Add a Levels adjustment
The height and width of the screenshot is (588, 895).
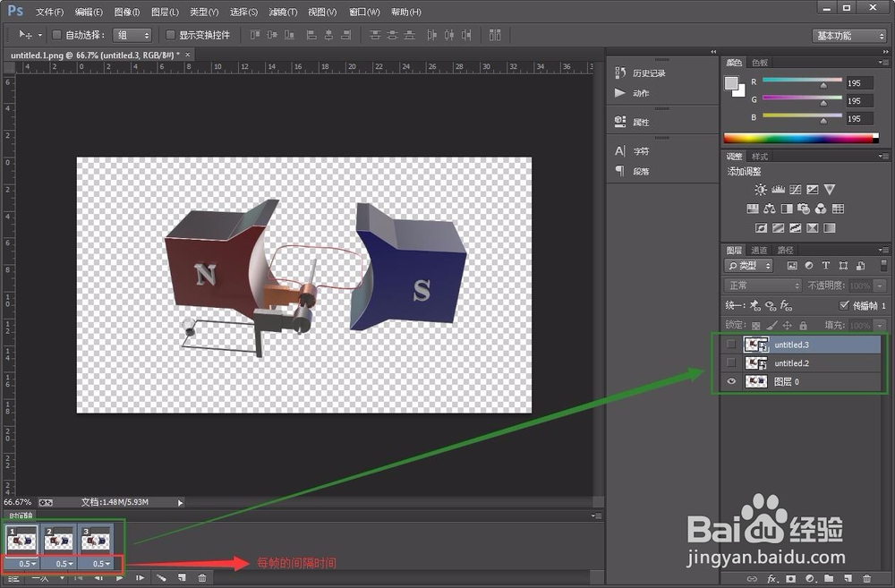780,190
